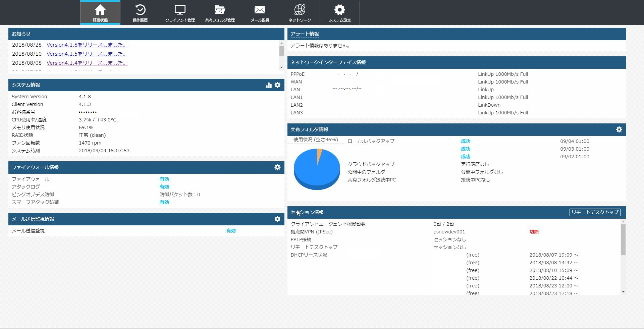This screenshot has width=644, height=329.
Task: Click the セッション情報 scrollbar thumb
Action: pyautogui.click(x=623, y=240)
